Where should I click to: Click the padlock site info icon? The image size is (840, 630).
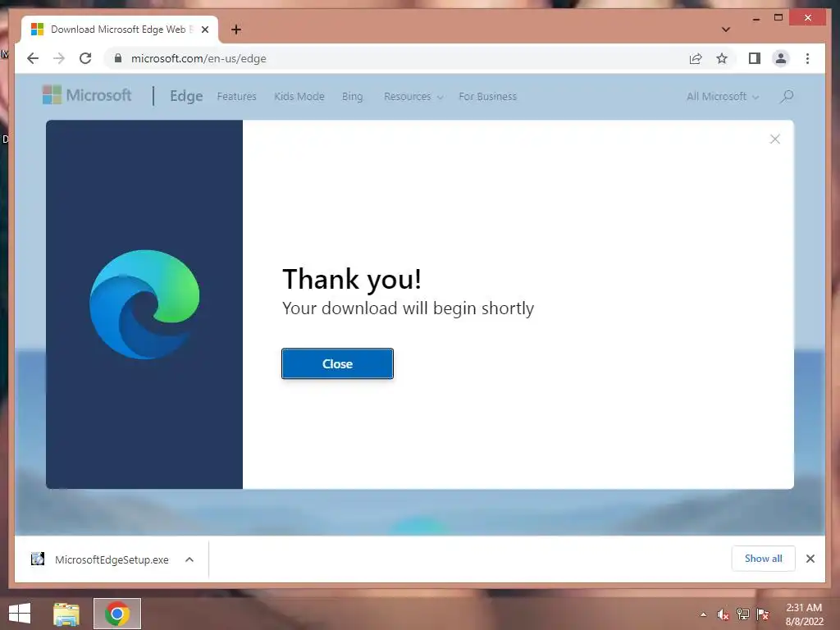[118, 58]
